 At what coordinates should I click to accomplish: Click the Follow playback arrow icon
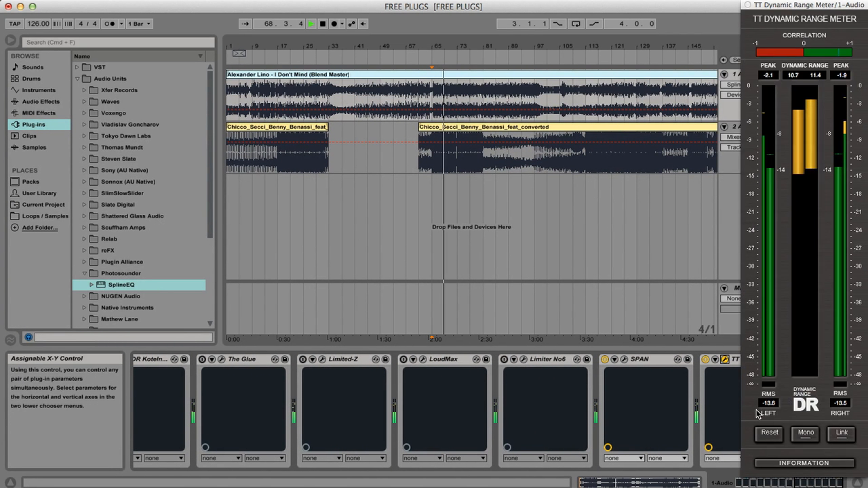(245, 24)
